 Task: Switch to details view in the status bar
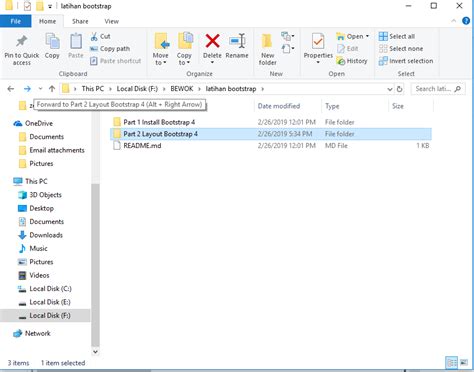coord(452,362)
